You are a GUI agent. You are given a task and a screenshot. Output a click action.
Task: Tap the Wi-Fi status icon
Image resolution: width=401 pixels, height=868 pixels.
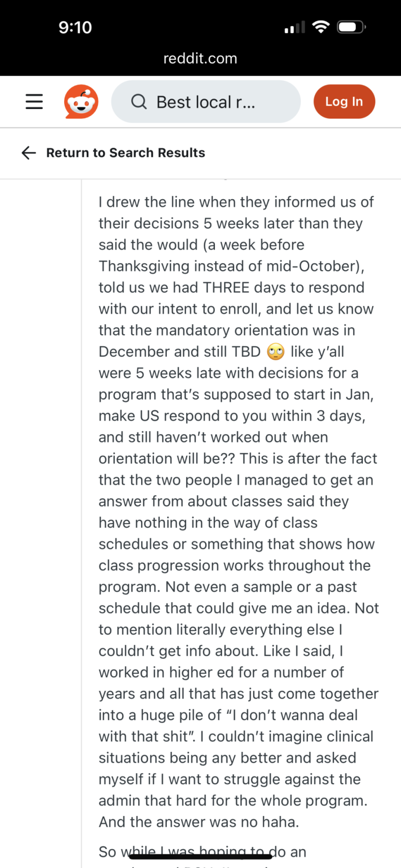[321, 27]
